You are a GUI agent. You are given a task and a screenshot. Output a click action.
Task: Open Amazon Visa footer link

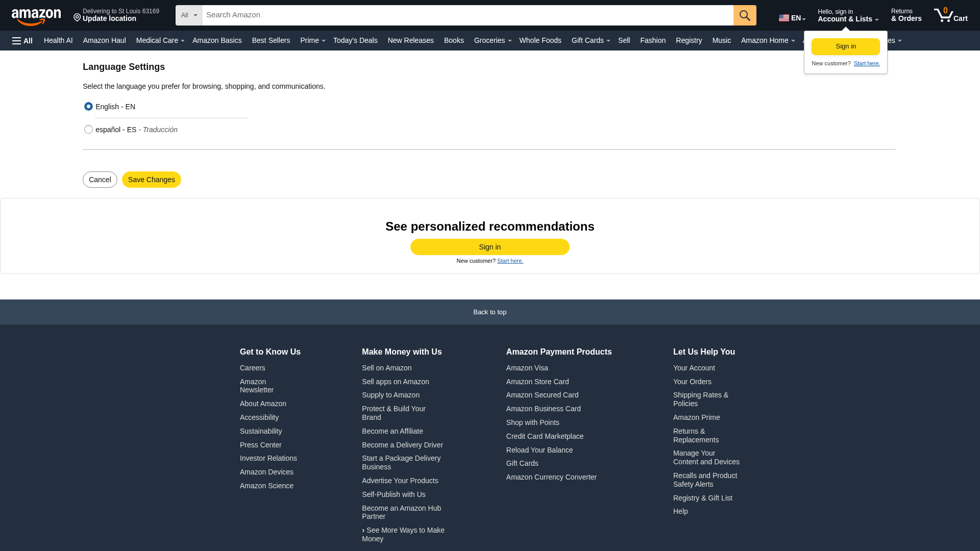527,368
